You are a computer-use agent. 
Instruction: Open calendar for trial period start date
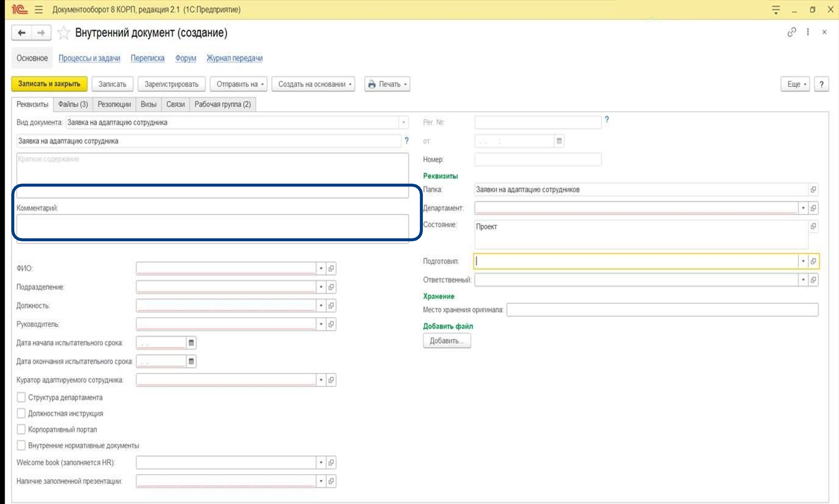[x=191, y=343]
